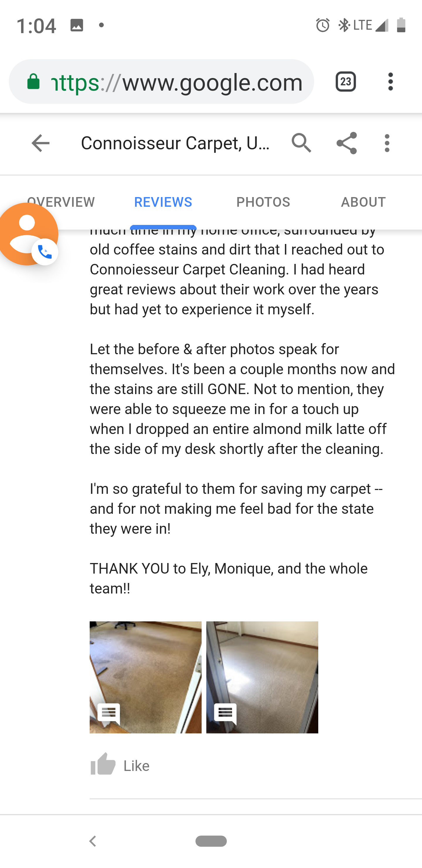Tap the back arrow beside Connoisseur Carpet
Viewport: 422px width, 868px height.
click(x=40, y=143)
